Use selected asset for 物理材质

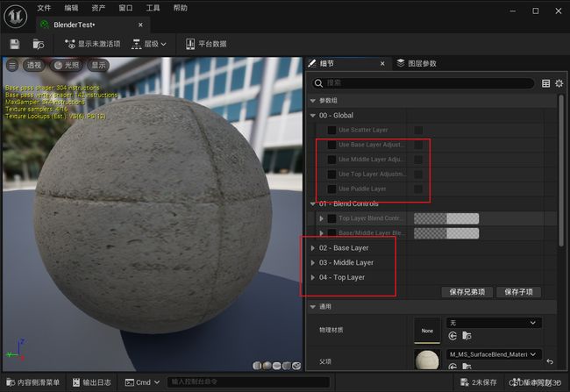point(452,336)
